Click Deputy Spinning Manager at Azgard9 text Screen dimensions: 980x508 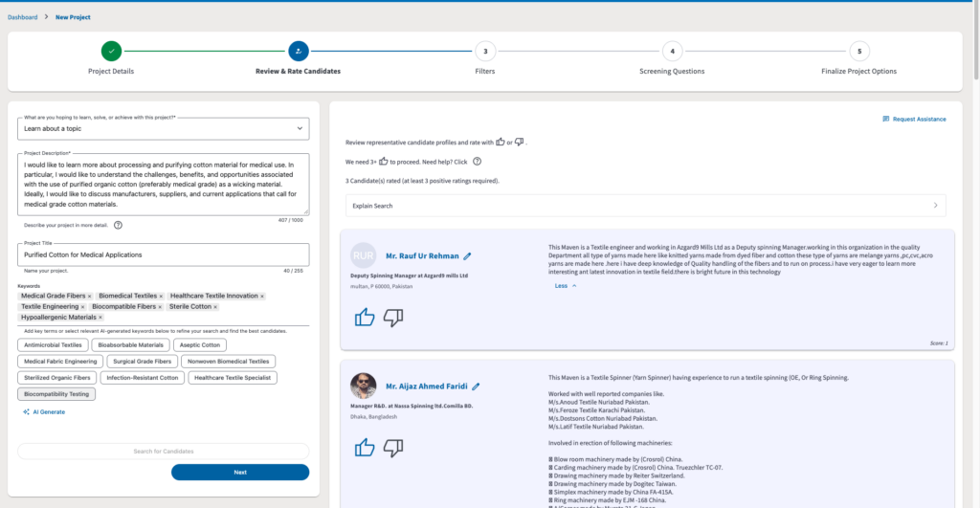409,276
